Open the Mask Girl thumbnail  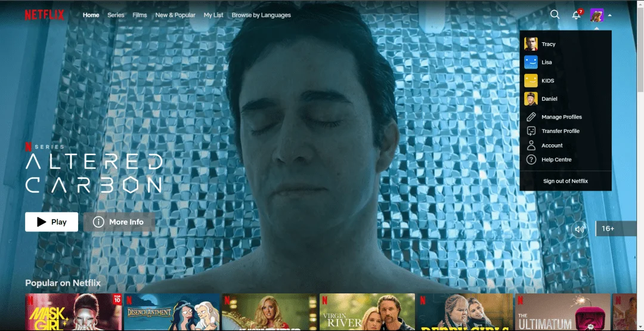click(x=73, y=312)
